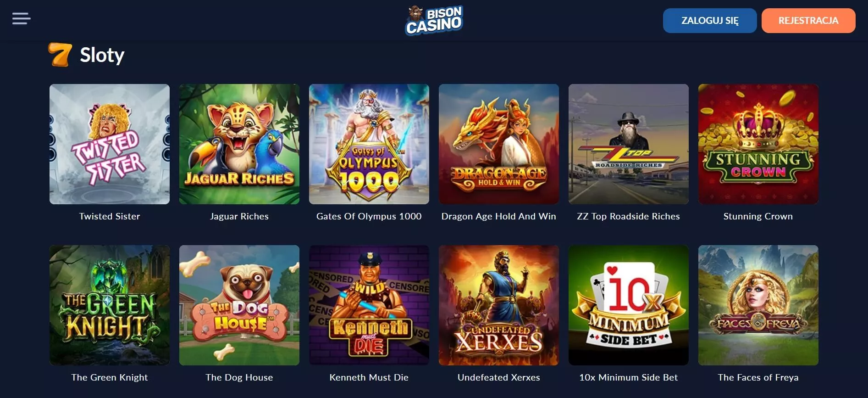868x398 pixels.
Task: Click the ZALOGUJ SIĘ login button
Action: tap(710, 21)
